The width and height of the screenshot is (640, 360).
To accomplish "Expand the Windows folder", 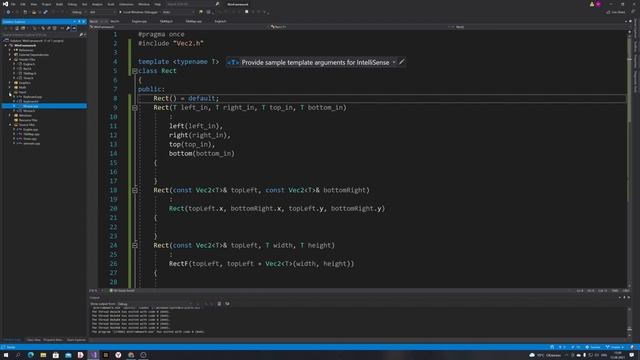I will click(10, 116).
